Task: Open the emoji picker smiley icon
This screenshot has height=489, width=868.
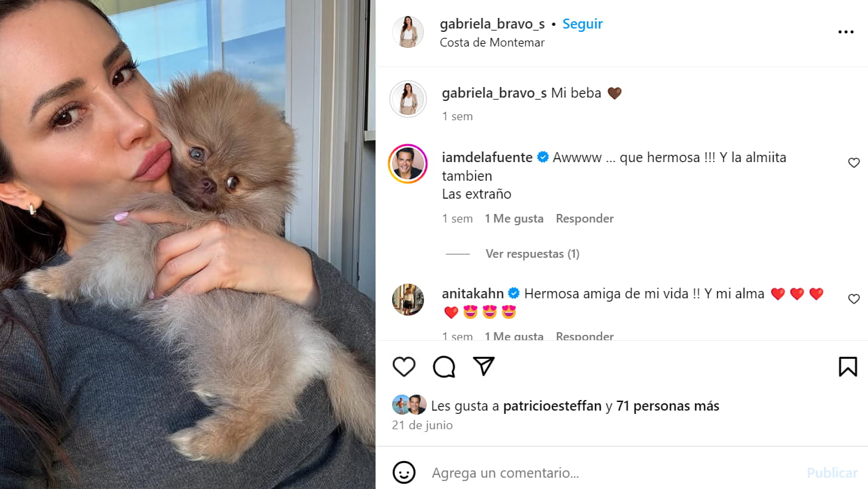Action: 404,472
